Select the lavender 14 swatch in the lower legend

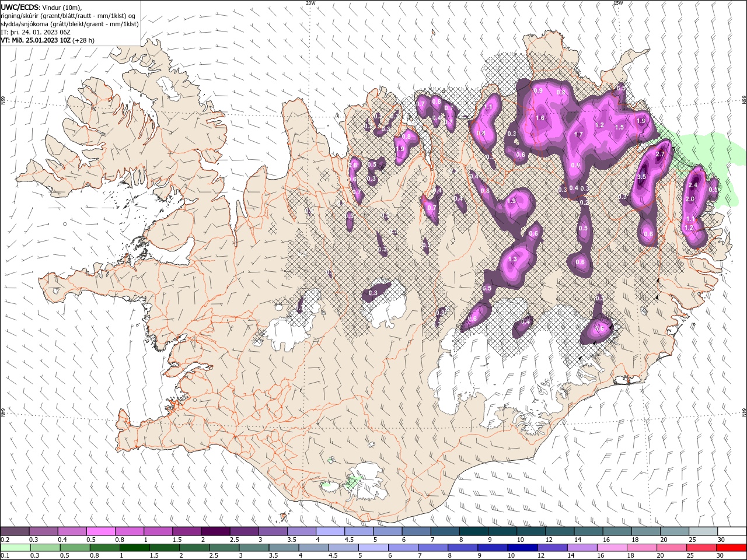582,548
